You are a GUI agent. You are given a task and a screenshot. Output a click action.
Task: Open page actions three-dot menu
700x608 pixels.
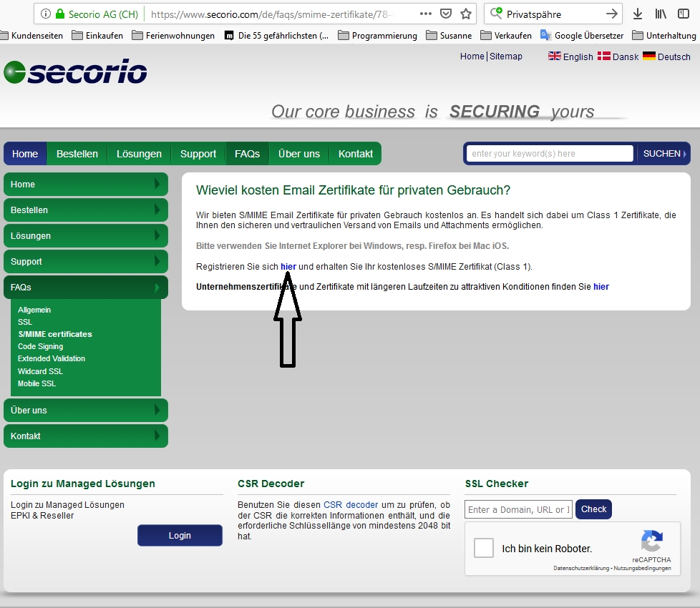point(425,14)
